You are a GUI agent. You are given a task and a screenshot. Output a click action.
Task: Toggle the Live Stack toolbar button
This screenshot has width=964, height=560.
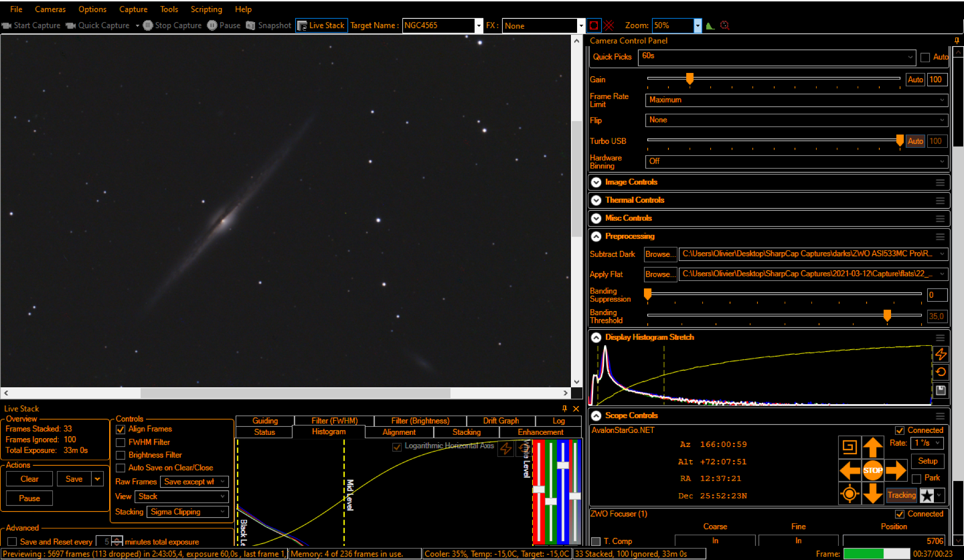(321, 25)
